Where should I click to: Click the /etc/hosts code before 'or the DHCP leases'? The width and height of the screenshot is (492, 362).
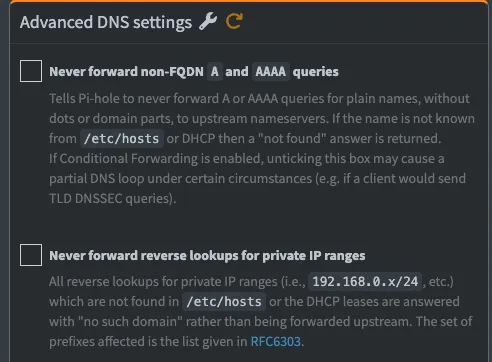(x=224, y=302)
